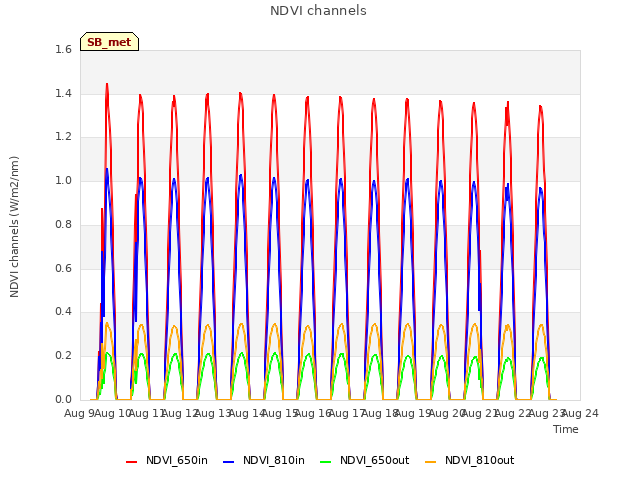Click the Aug 13 x-axis tick label
Image resolution: width=640 pixels, height=480 pixels.
pos(213,413)
